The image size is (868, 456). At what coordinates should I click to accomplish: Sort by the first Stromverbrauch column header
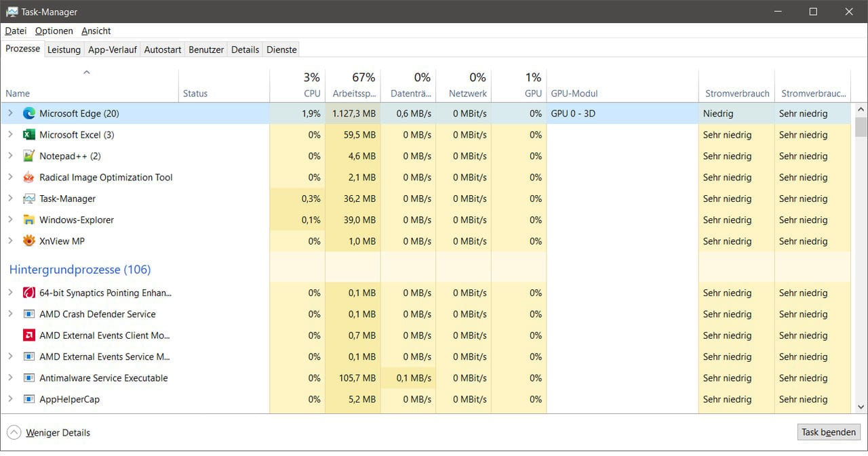(736, 85)
